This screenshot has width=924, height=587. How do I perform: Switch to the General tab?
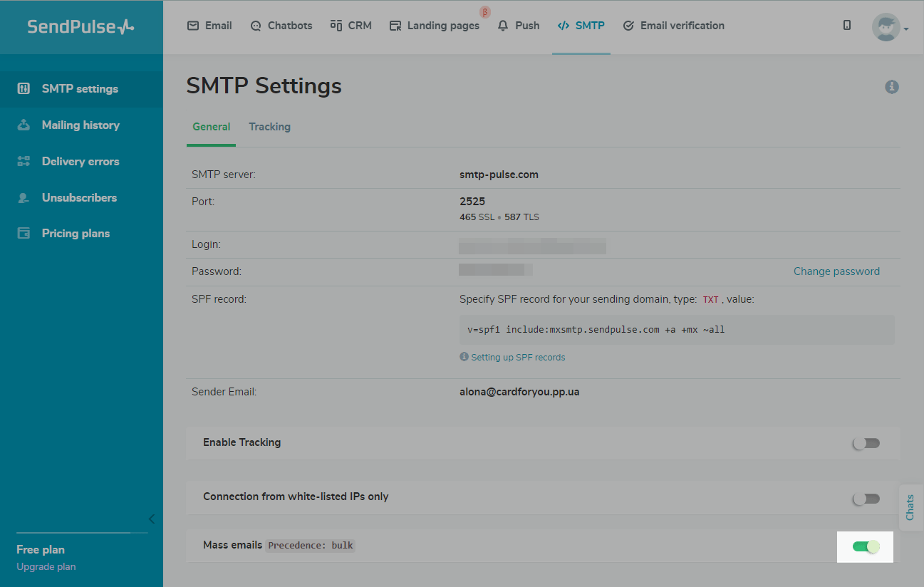point(212,127)
